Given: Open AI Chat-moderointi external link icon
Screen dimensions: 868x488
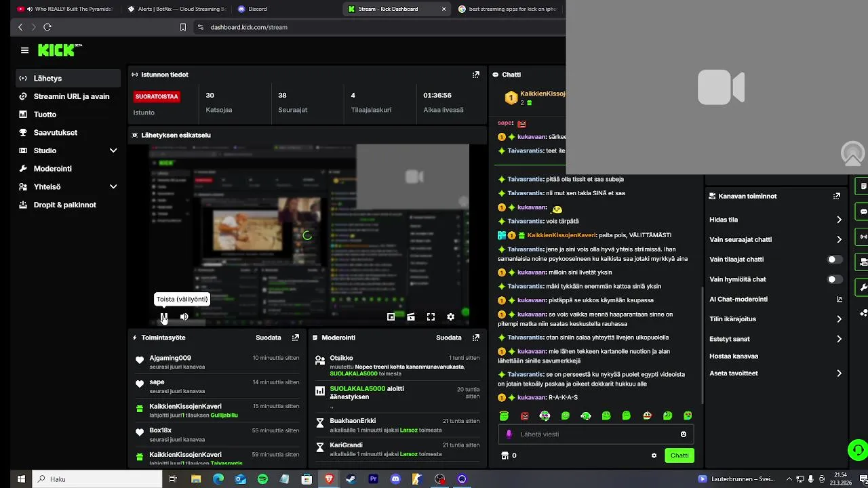Looking at the screenshot, I should [839, 299].
